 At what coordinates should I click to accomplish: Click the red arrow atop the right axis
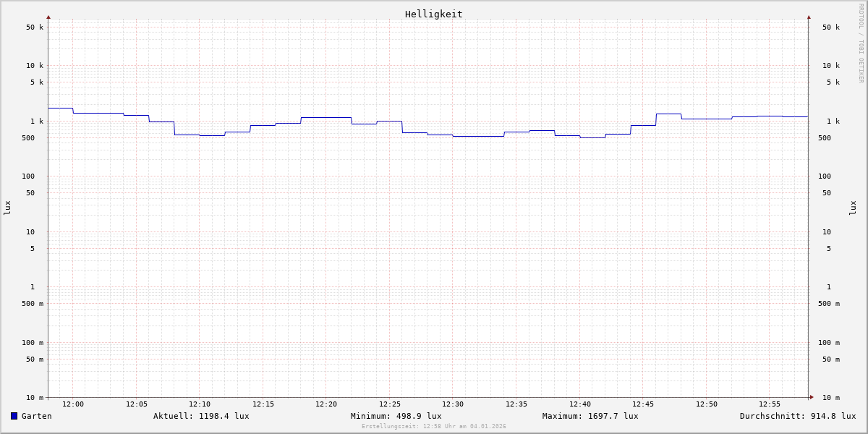click(x=809, y=17)
